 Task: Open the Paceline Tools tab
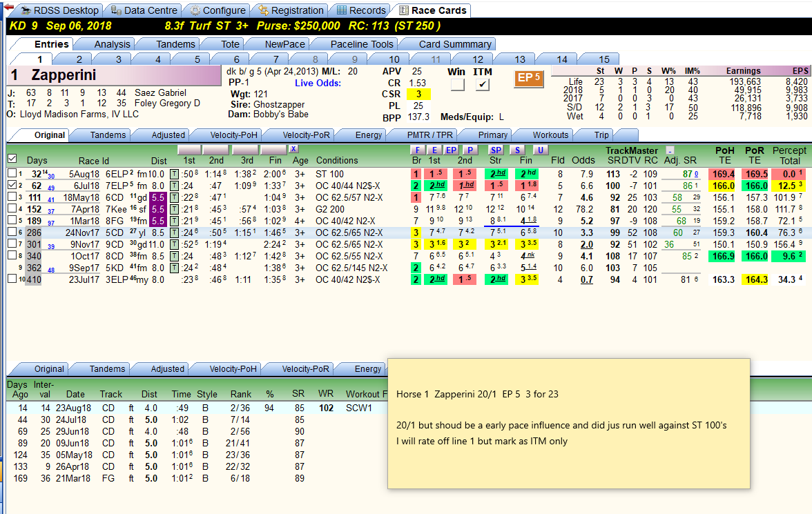point(362,45)
